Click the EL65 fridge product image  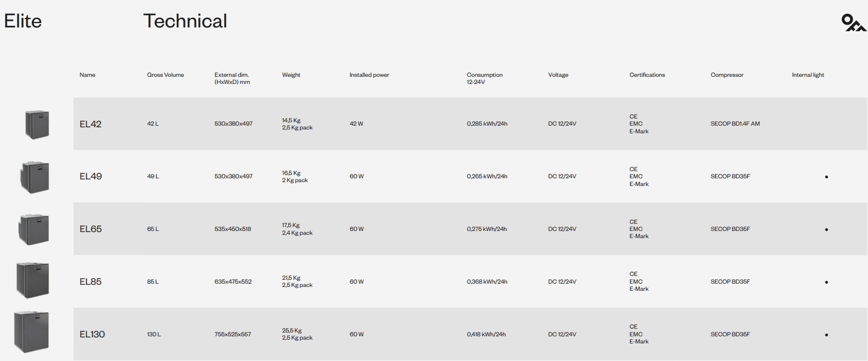(35, 229)
